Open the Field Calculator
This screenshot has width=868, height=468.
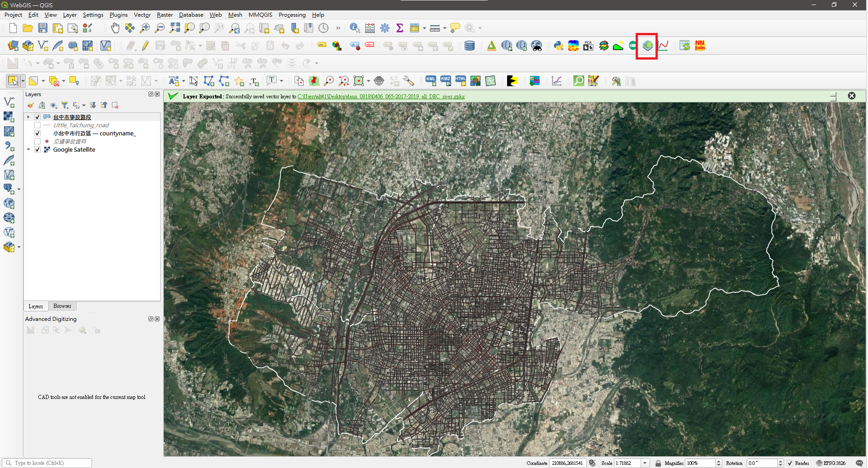[x=369, y=28]
